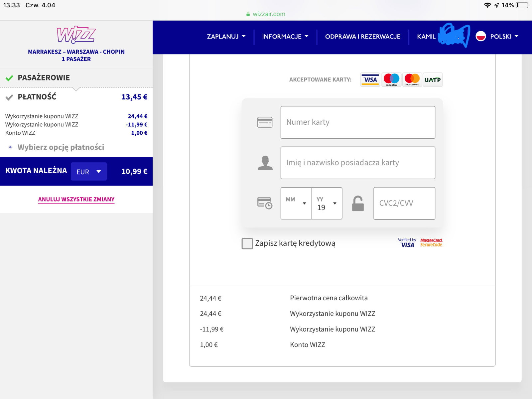Click the cardholder name input field

358,163
